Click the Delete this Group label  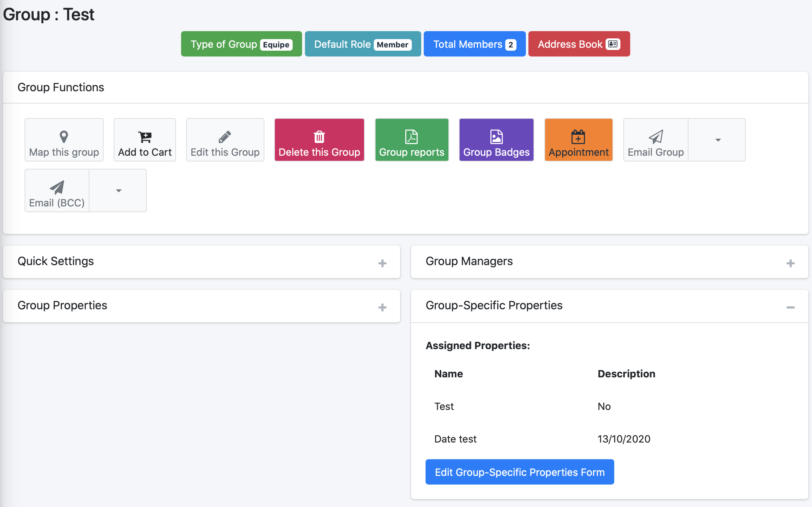(x=319, y=152)
